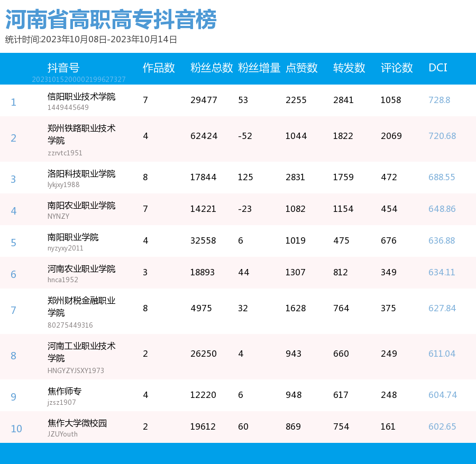The image size is (476, 464).
Task: Open 河南农业职业学院 account name
Action: 81,269
